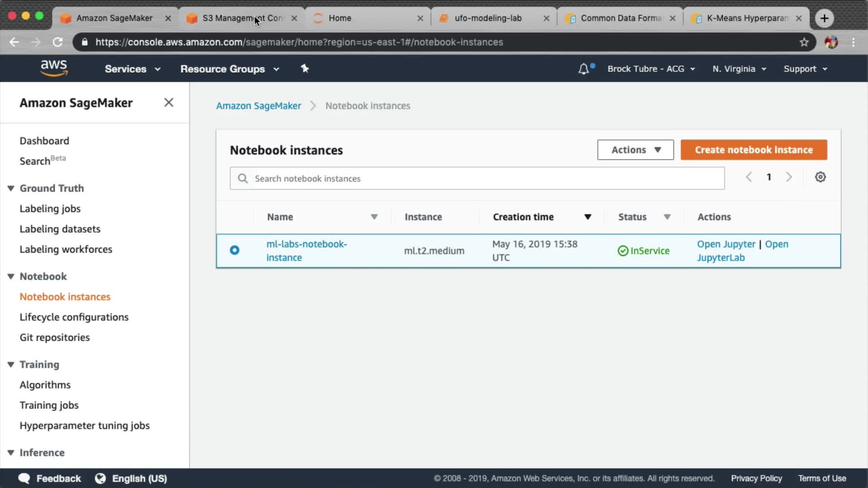868x488 pixels.
Task: Collapse the Ground Truth section
Action: click(11, 188)
